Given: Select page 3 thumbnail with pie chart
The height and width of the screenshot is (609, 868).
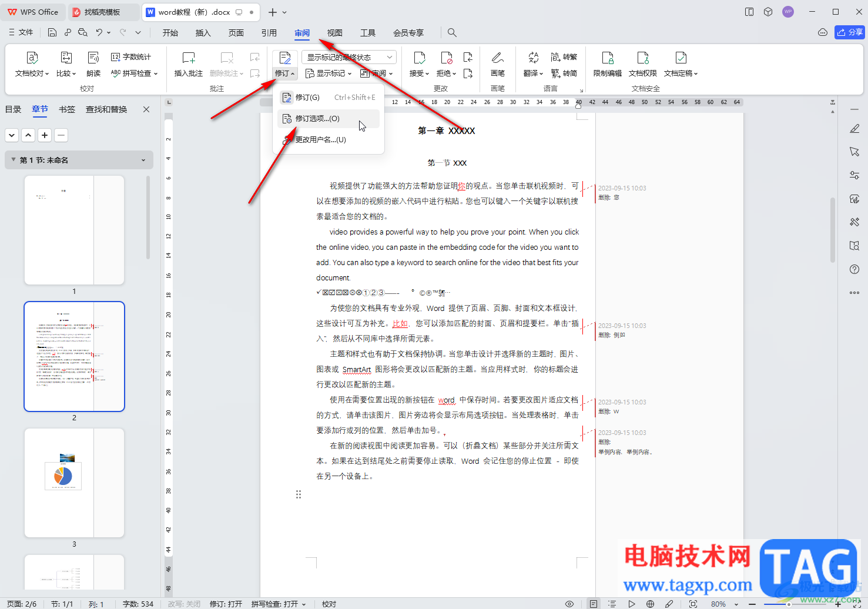Looking at the screenshot, I should click(75, 483).
